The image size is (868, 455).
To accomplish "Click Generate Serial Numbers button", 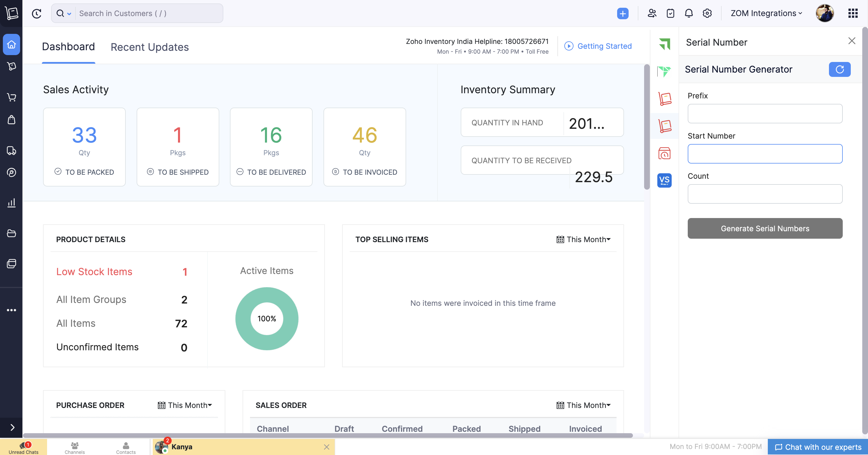I will click(765, 228).
